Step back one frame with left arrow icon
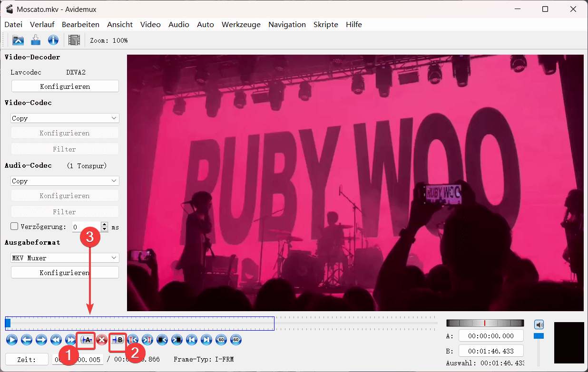 point(27,340)
